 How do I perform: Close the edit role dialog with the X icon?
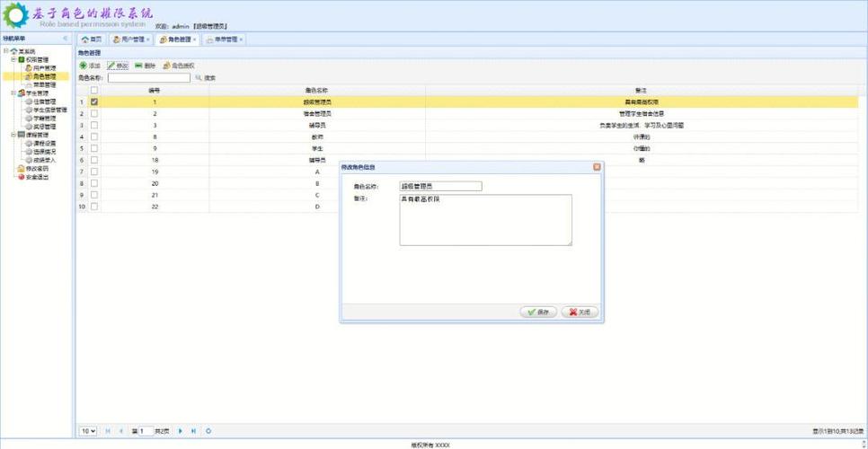pos(597,167)
